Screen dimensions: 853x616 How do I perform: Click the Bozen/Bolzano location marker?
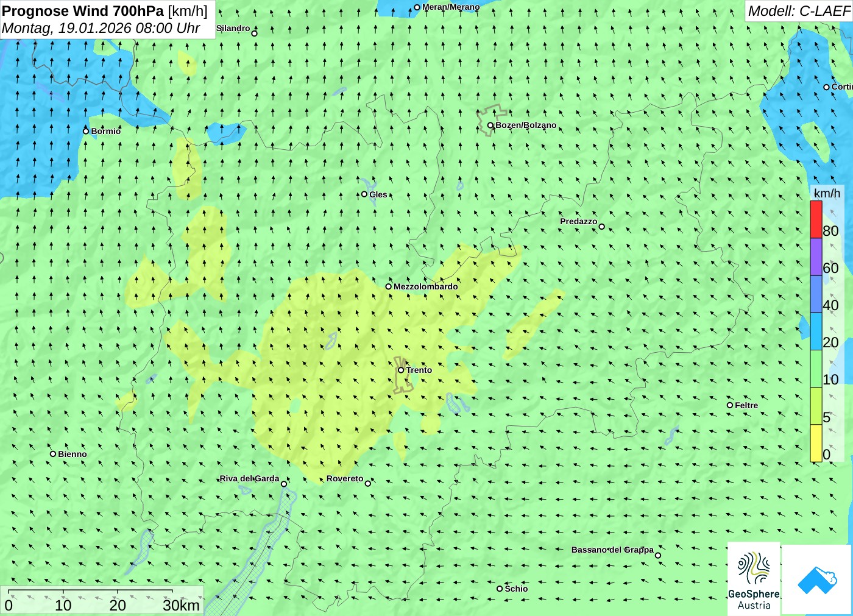pos(490,126)
